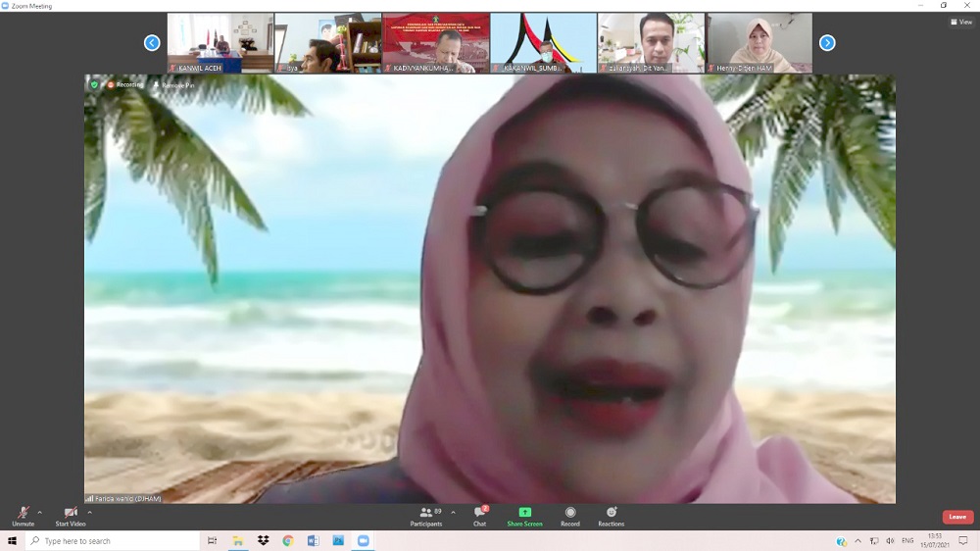Select the KANWIL ACEH video thumbnail
Image resolution: width=980 pixels, height=551 pixels.
[x=220, y=43]
